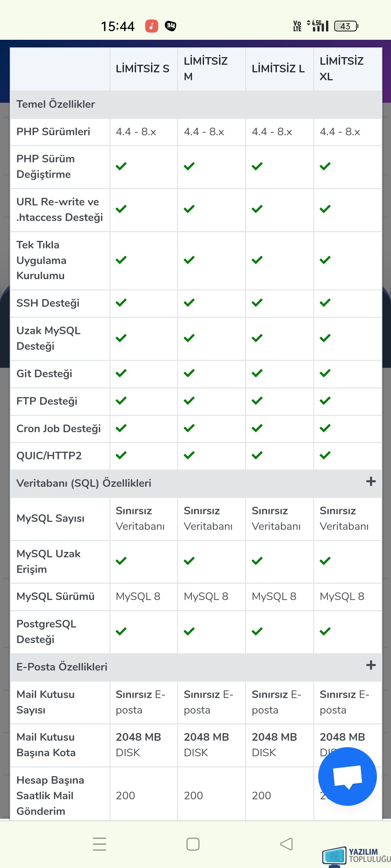The height and width of the screenshot is (868, 391).
Task: Tap the battery indicator showing 43
Action: click(346, 26)
